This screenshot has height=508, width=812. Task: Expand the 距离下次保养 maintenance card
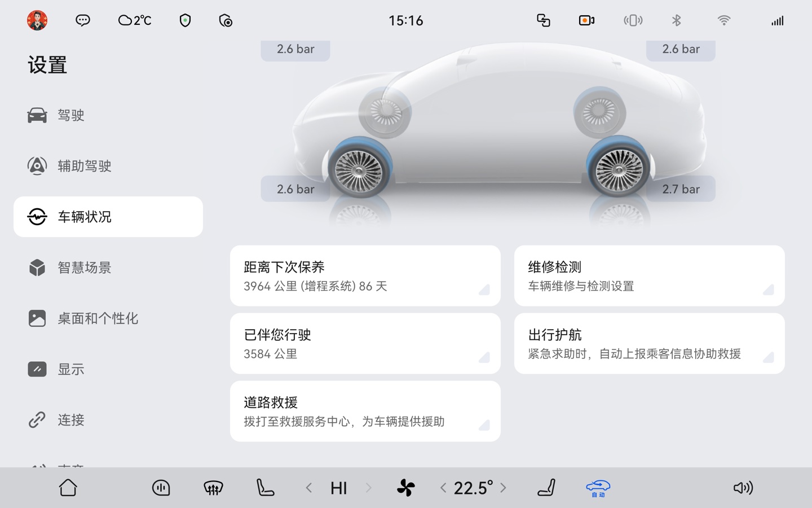tap(365, 276)
